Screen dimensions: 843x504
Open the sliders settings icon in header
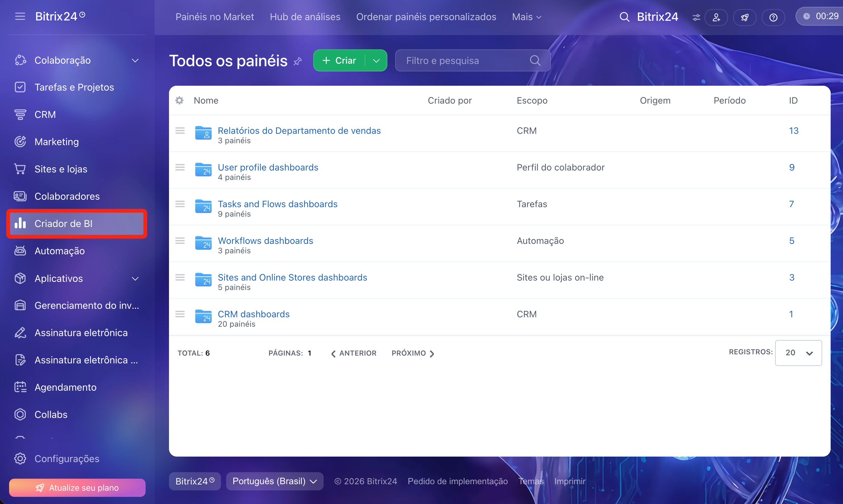(x=696, y=17)
